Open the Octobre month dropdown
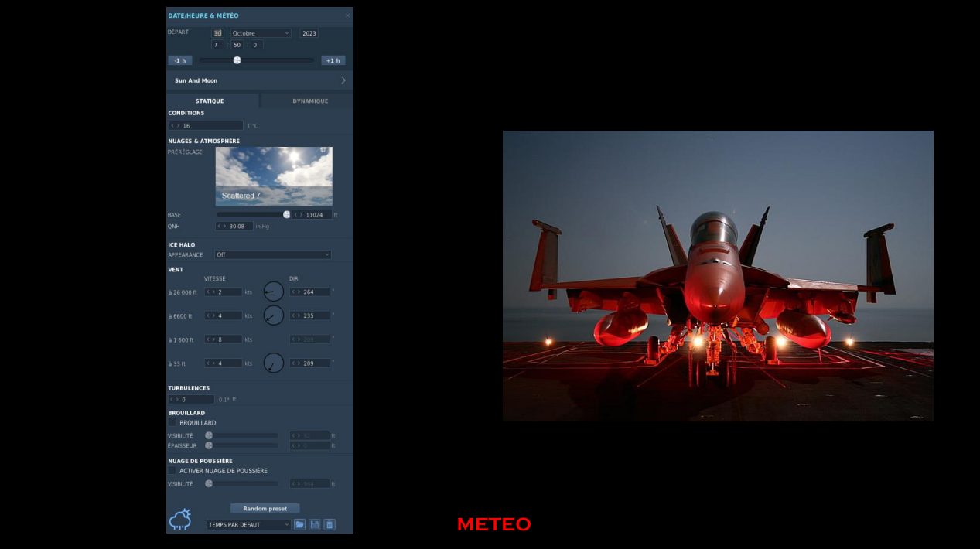The width and height of the screenshot is (980, 549). pos(261,33)
